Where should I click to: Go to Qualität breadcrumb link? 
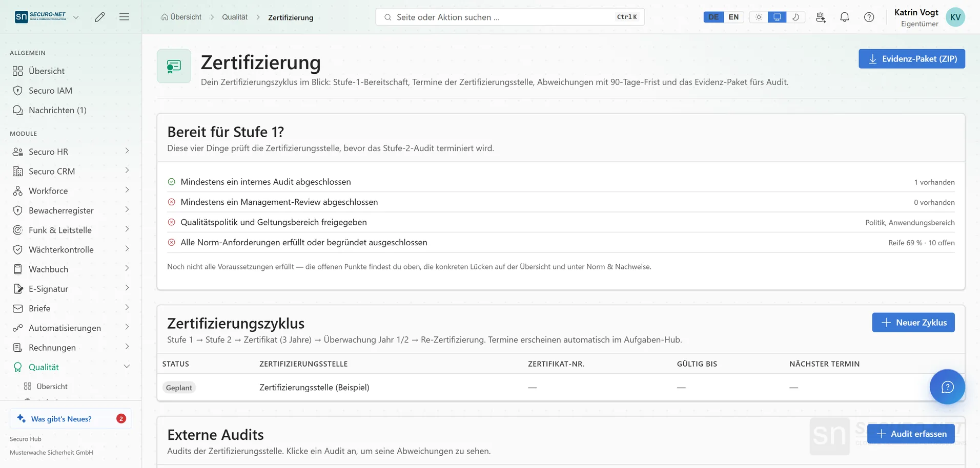235,17
